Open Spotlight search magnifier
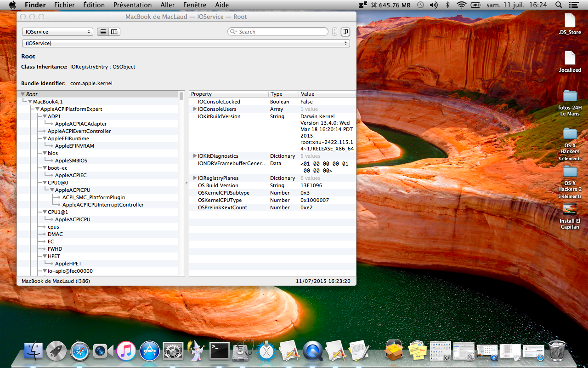Image resolution: width=588 pixels, height=368 pixels. pyautogui.click(x=559, y=5)
